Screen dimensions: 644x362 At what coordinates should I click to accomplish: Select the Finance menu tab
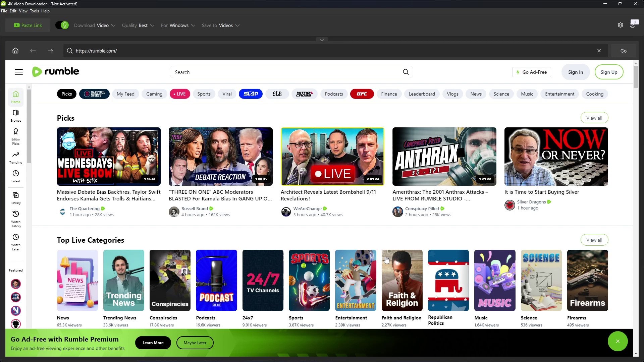389,94
